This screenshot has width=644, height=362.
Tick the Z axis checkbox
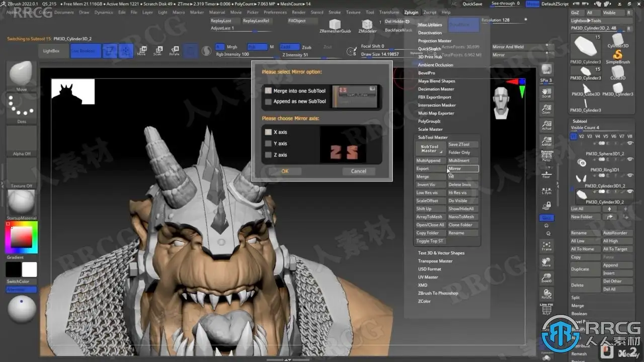pos(269,155)
